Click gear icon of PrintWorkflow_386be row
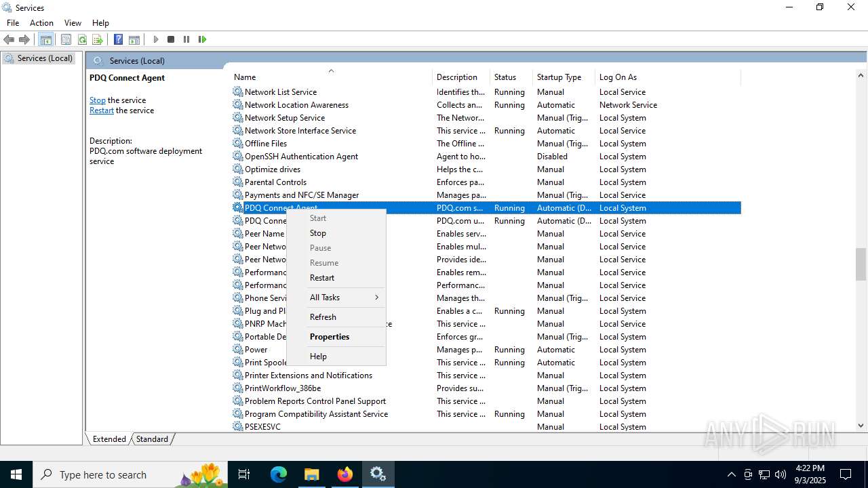 (237, 388)
